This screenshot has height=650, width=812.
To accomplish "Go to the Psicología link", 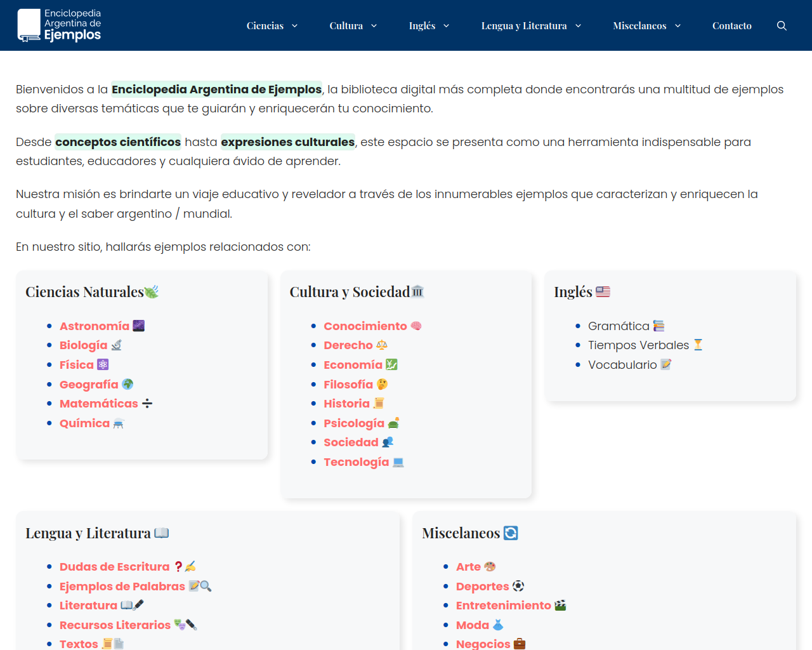I will click(x=354, y=423).
